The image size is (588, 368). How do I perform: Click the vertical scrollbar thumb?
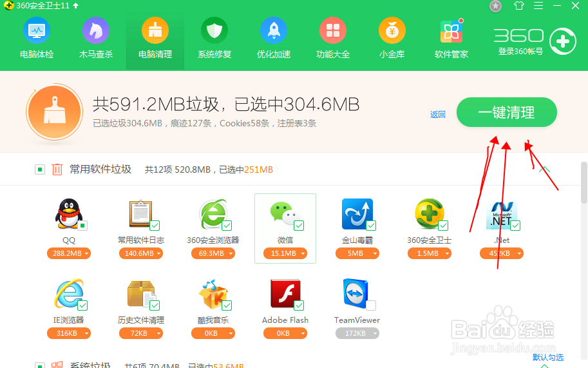584,182
